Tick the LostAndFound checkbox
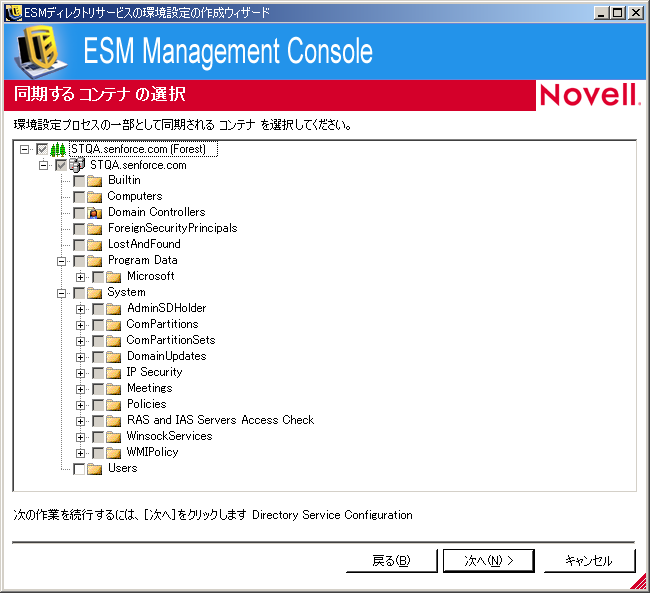This screenshot has width=650, height=593. [79, 245]
